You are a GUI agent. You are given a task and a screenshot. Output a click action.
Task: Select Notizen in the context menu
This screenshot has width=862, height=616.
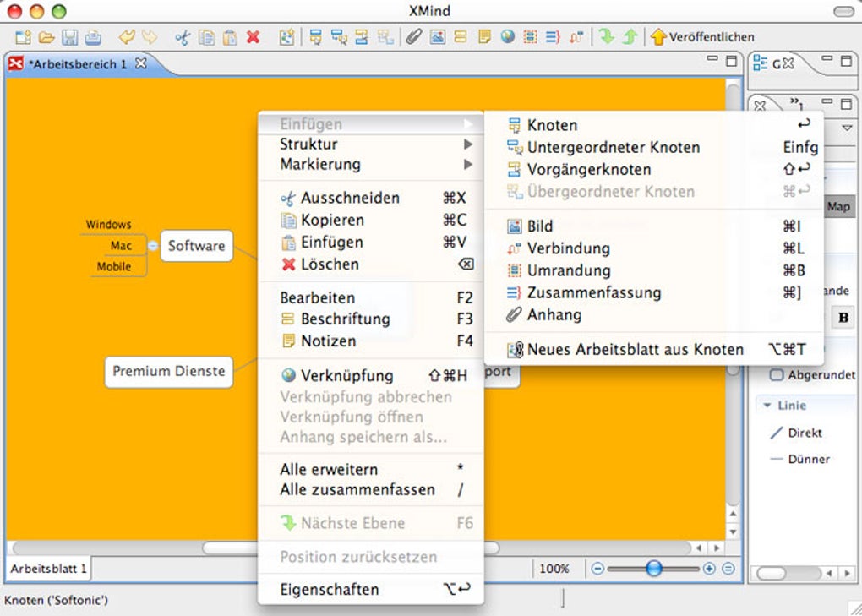click(x=370, y=341)
